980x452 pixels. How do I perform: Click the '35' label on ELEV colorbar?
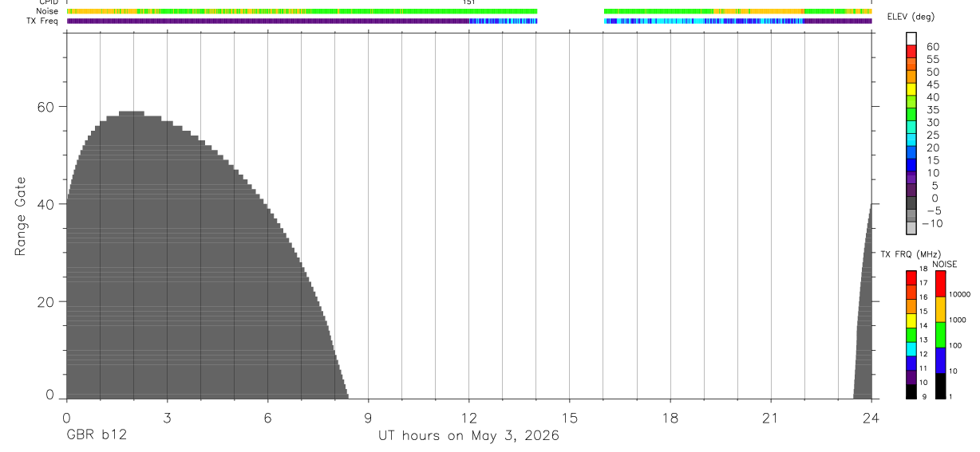933,110
